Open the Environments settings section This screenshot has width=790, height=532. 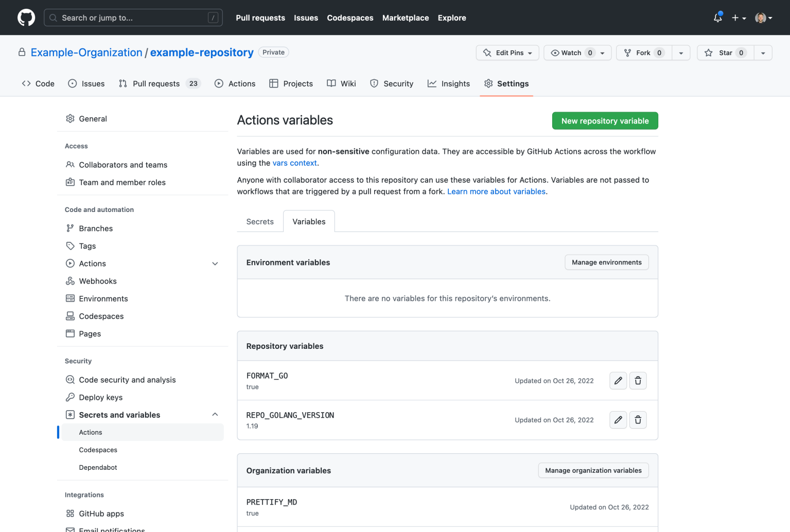click(x=103, y=298)
